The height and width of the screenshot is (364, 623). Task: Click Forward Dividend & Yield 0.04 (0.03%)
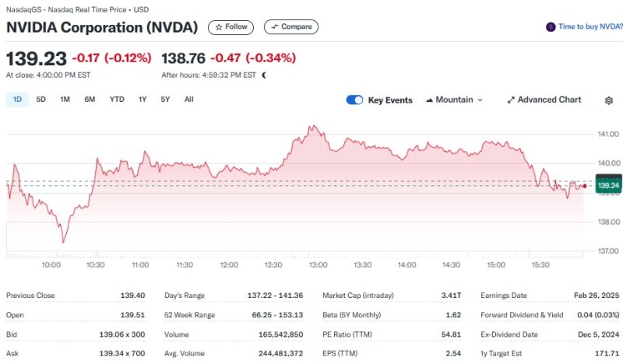pos(598,315)
